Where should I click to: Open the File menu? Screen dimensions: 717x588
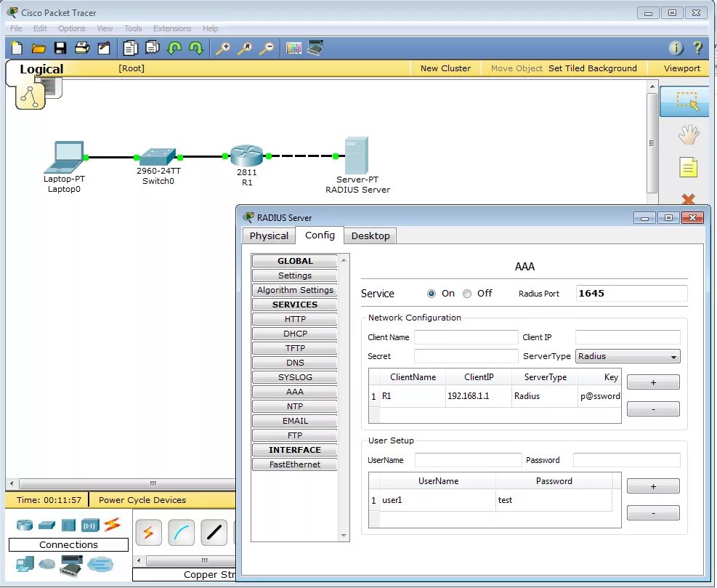click(16, 28)
